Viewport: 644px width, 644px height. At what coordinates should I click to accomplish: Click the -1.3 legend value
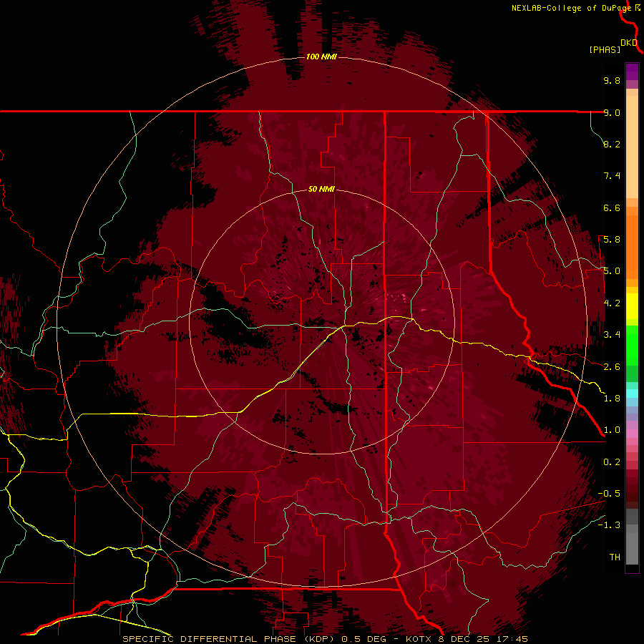609,525
